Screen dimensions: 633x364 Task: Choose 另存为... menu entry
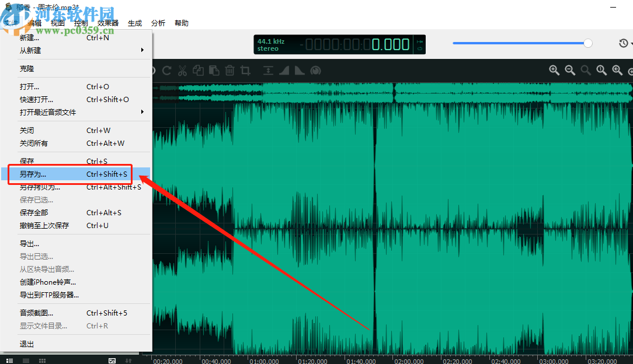(76, 174)
